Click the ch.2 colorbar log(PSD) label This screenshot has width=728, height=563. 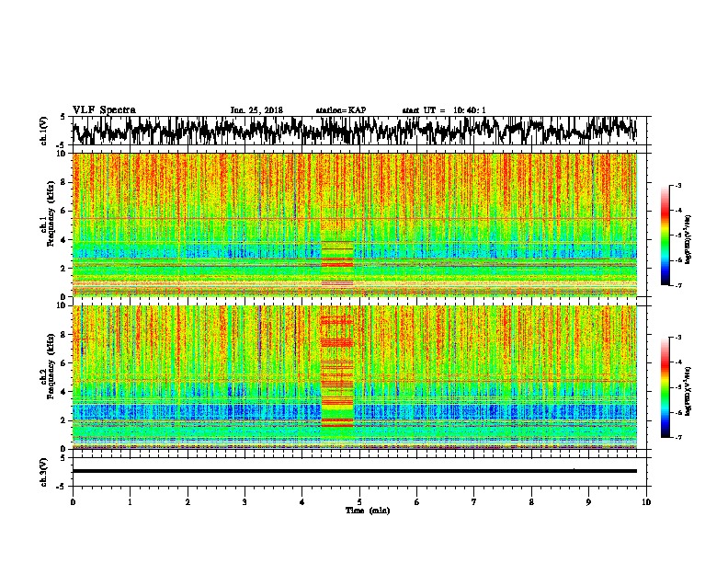[688, 391]
